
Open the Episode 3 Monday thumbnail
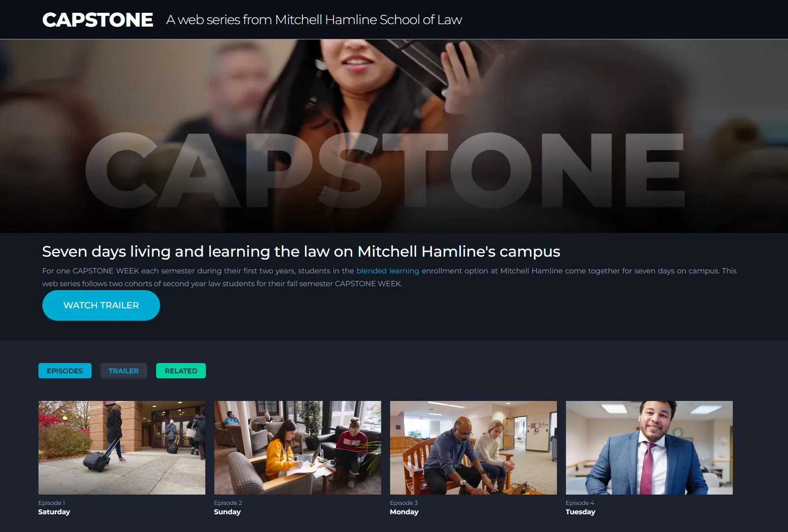(473, 448)
